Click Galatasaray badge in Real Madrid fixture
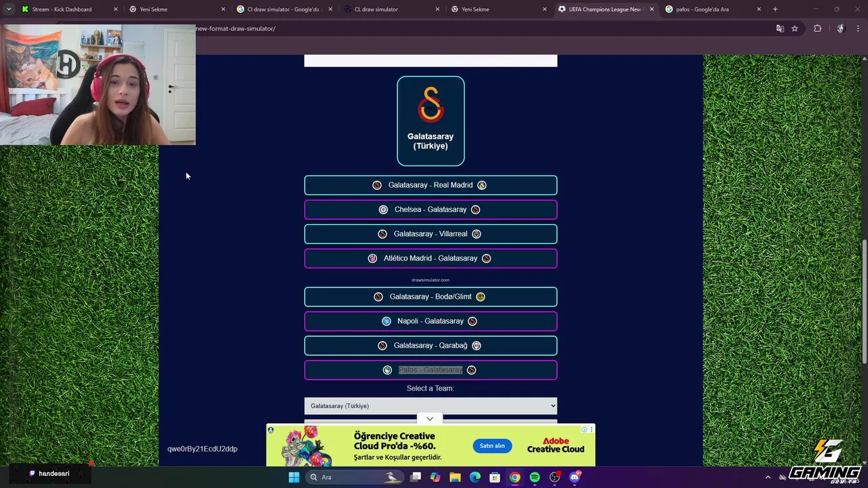The image size is (868, 488). [377, 185]
